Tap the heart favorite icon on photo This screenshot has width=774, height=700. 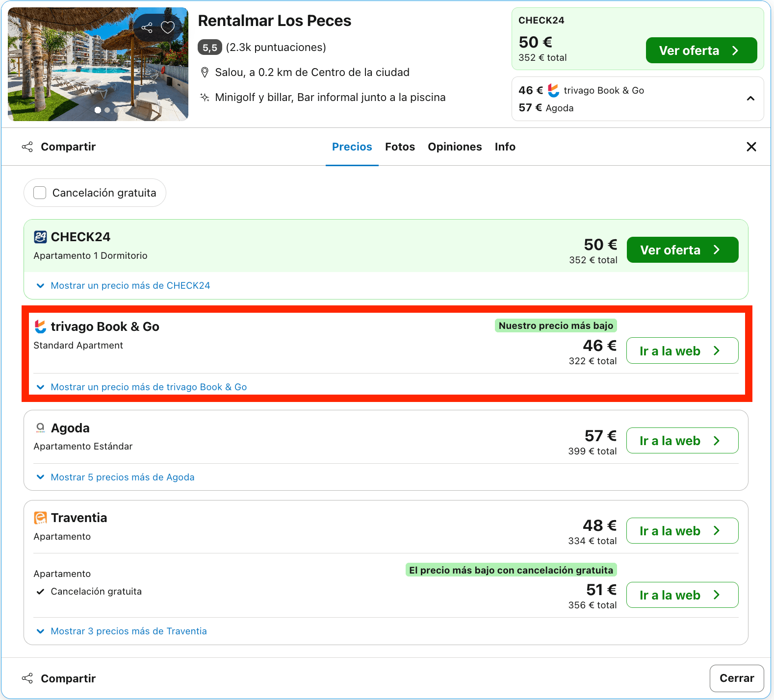(168, 27)
